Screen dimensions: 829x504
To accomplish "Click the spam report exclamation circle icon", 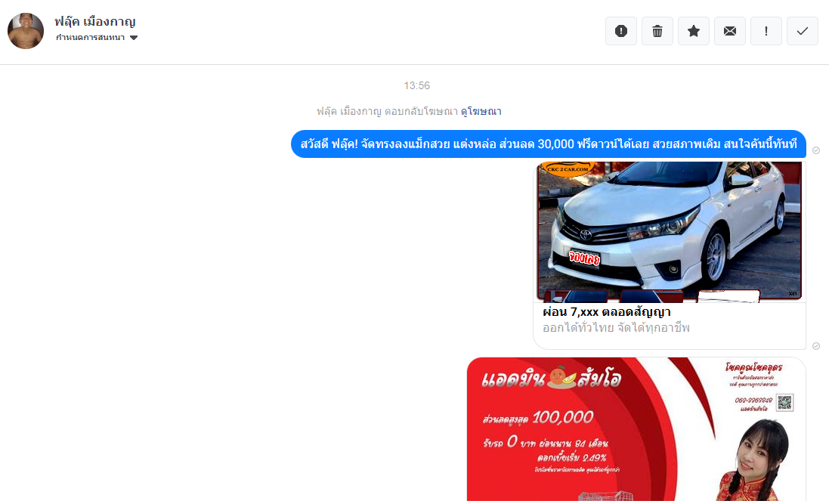I will (x=620, y=31).
